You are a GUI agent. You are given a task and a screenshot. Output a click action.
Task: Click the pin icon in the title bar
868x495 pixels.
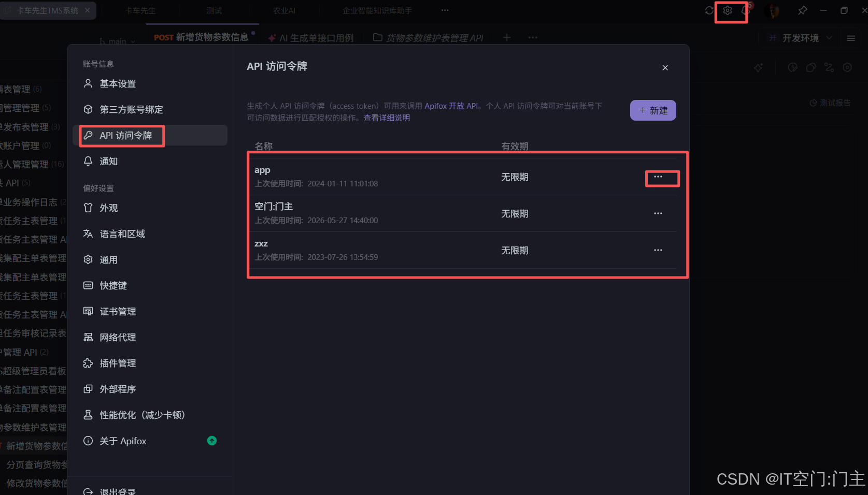tap(802, 10)
